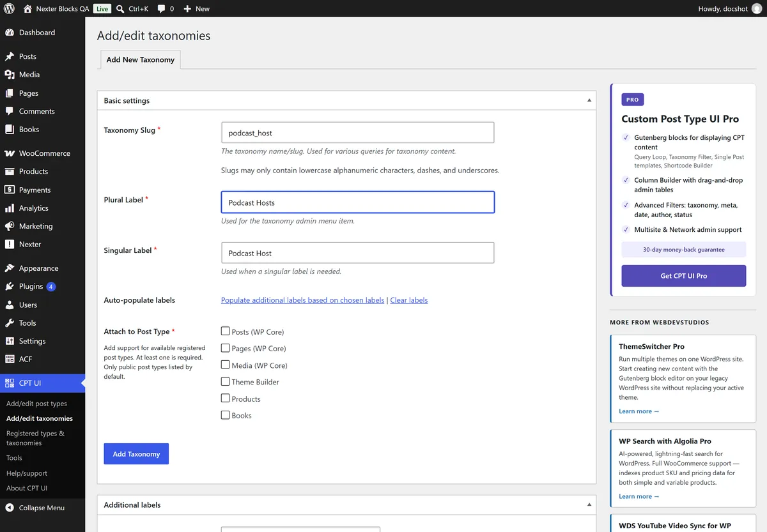Open Tools under CPT UI submenu
This screenshot has height=532, width=767.
pos(14,458)
